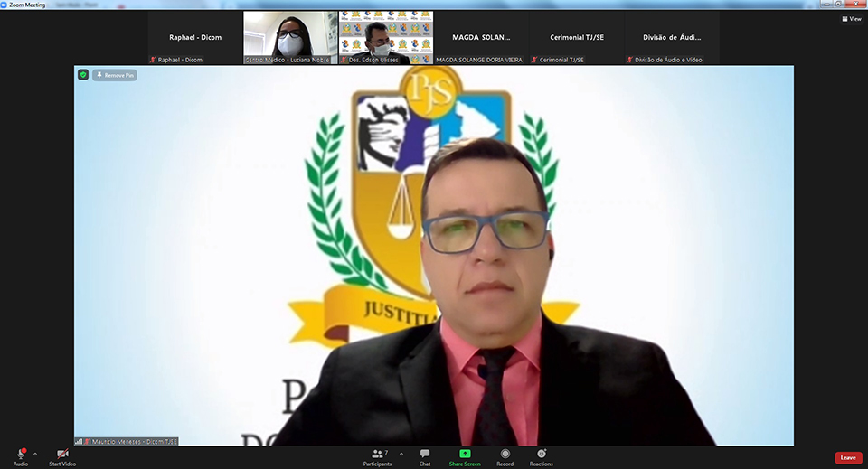Select Cerimonial TJ/SE participant tile
The height and width of the screenshot is (469, 868).
pyautogui.click(x=578, y=38)
